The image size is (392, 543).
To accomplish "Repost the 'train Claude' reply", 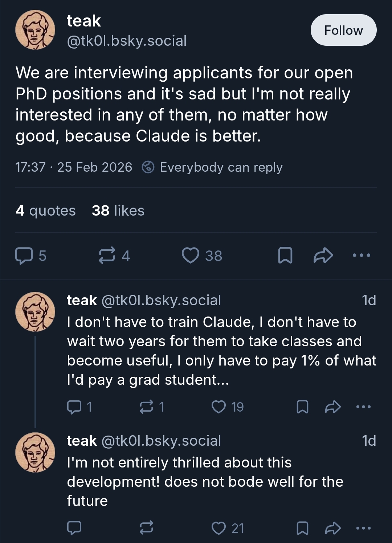I will [147, 407].
